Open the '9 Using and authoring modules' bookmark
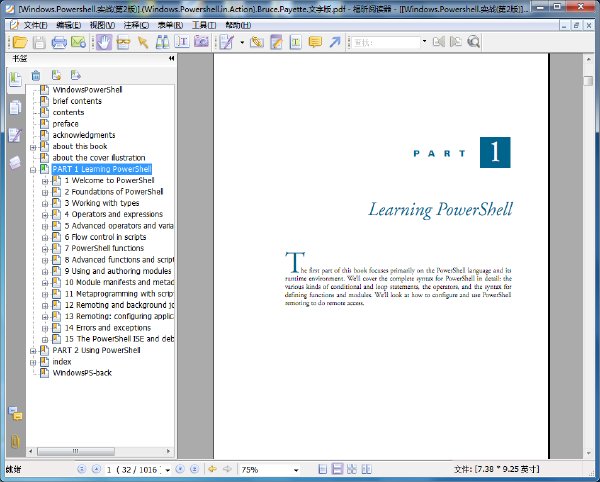 118,271
